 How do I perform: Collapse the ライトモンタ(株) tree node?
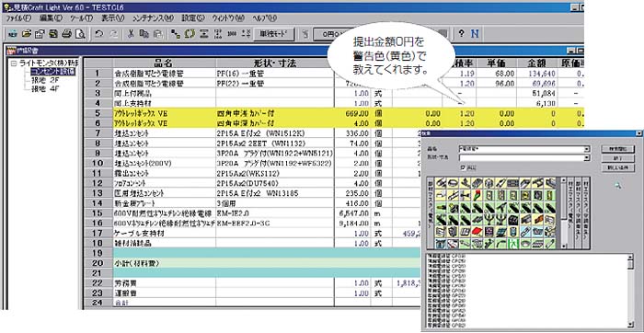15,64
